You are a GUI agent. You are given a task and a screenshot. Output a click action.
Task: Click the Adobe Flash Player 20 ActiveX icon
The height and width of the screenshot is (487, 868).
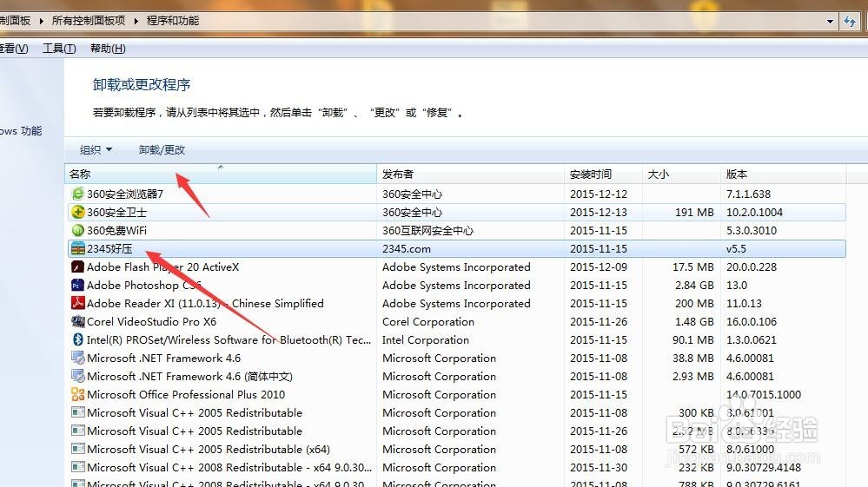coord(78,267)
